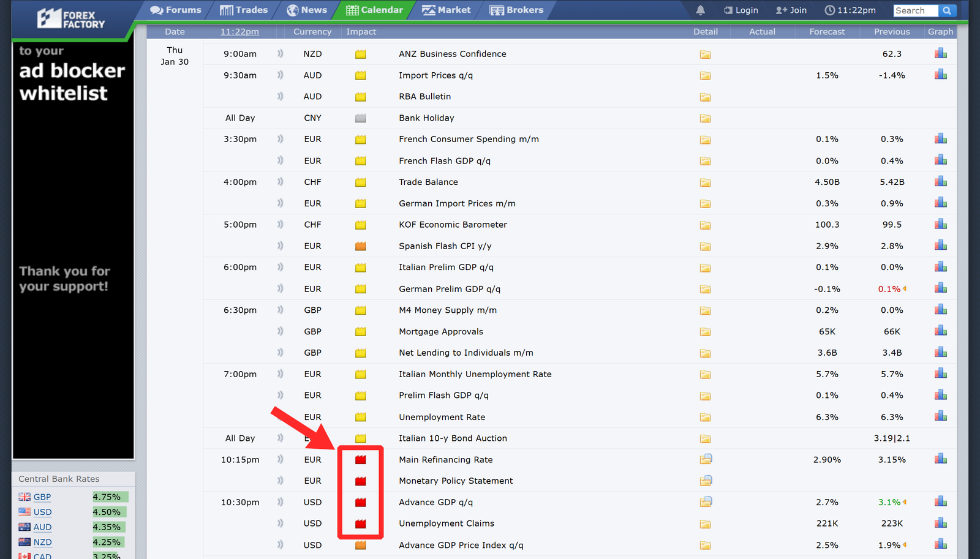Click the Impact column header
This screenshot has height=559, width=980.
click(x=361, y=32)
